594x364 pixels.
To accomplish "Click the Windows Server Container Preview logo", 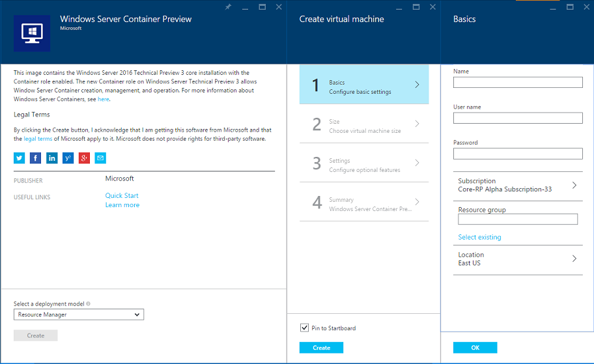I will pyautogui.click(x=32, y=33).
